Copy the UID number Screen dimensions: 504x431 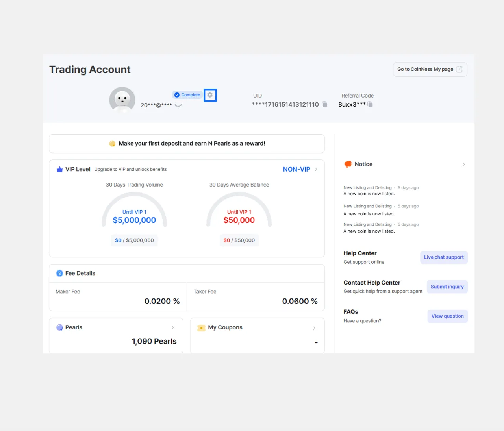point(324,104)
